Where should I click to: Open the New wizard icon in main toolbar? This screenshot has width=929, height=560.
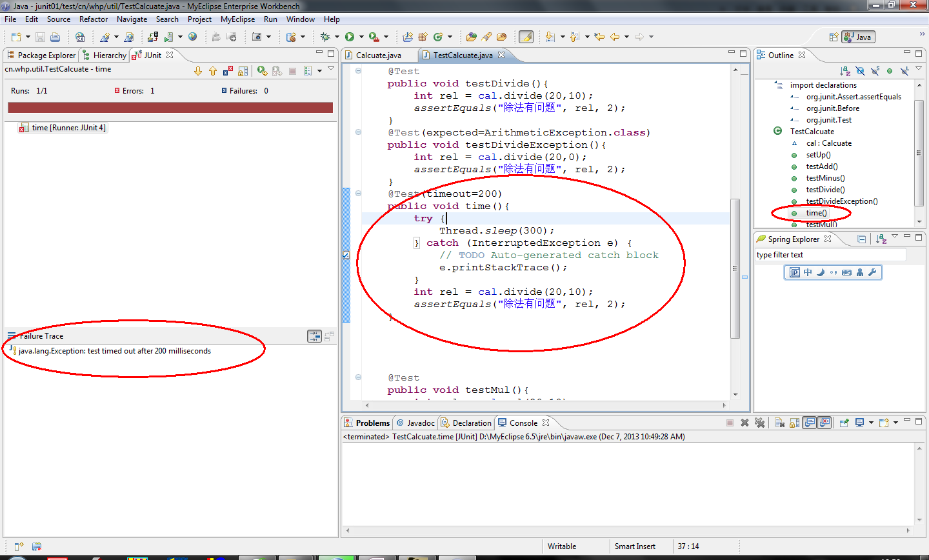[16, 37]
